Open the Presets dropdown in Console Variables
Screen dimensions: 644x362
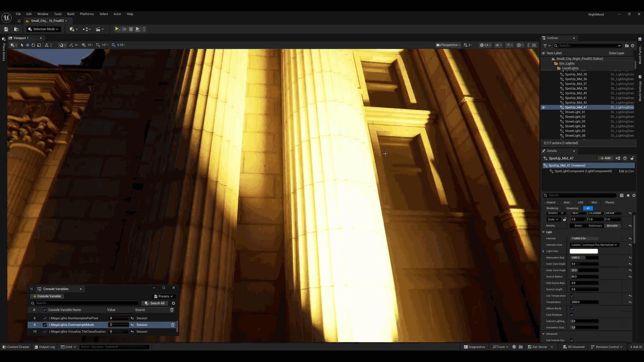point(163,296)
